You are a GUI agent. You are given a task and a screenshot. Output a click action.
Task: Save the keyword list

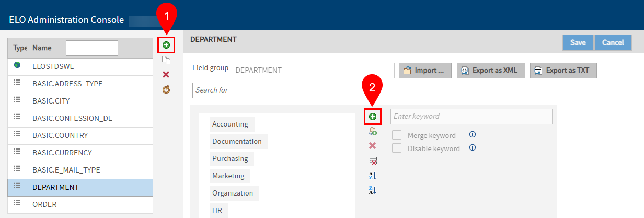[578, 42]
